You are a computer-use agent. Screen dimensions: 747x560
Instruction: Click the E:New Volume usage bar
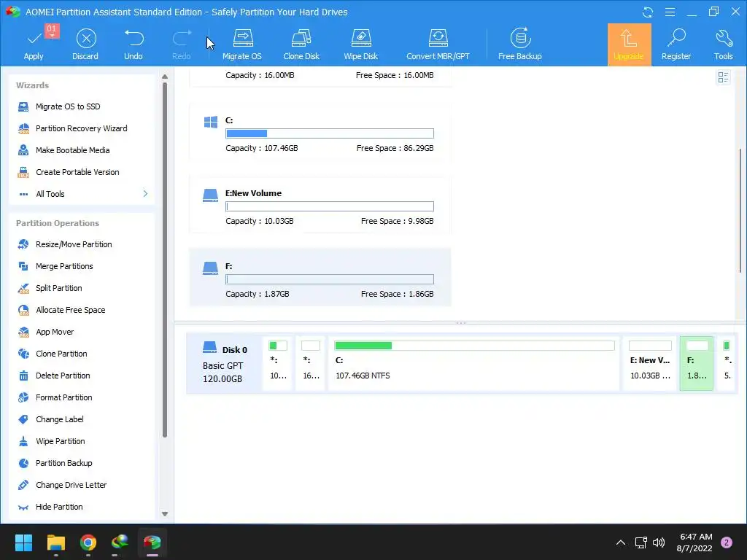(x=330, y=206)
